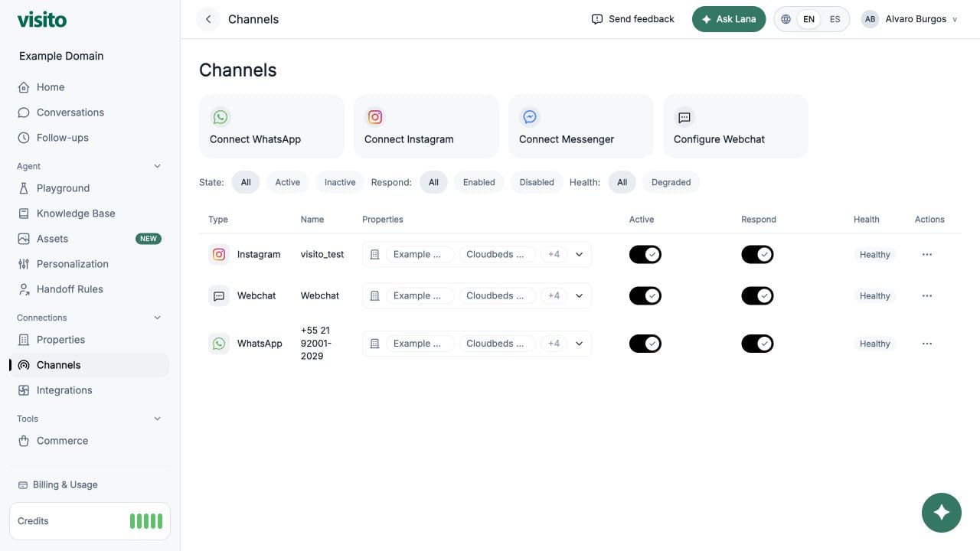This screenshot has width=980, height=551.
Task: Click the Connect Instagram card
Action: coord(426,126)
